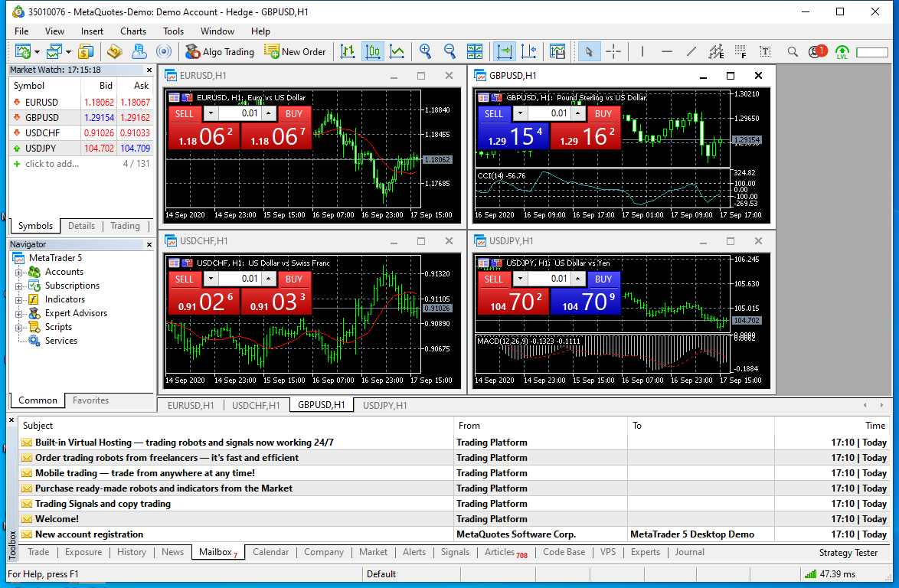Open the Insert menu
Screen dimensions: 899x588
(x=92, y=31)
